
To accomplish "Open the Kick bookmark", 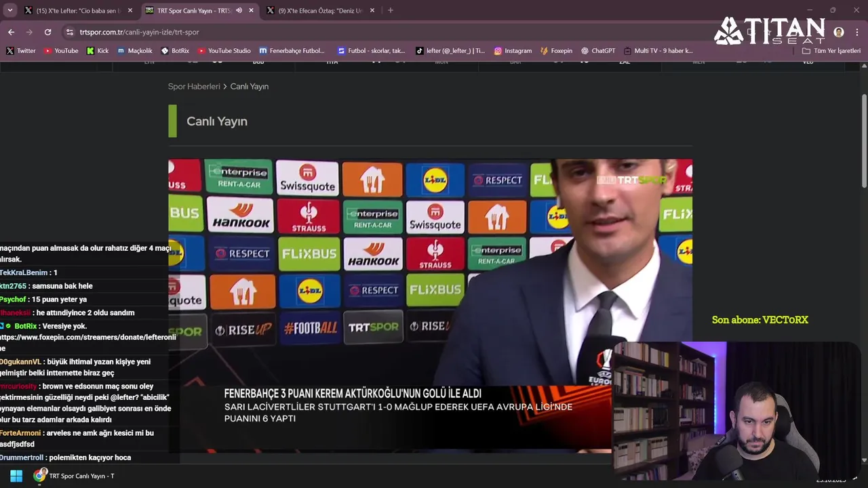I will coord(98,51).
